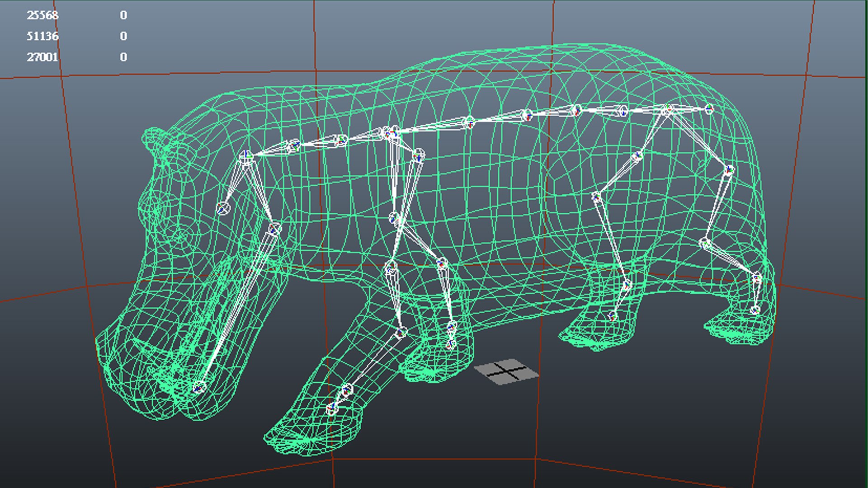The height and width of the screenshot is (488, 868).
Task: Select the head joint where neck meets skull
Action: tap(245, 157)
